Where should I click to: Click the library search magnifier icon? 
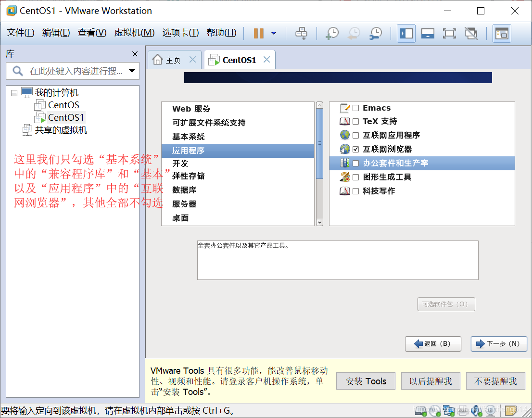18,71
